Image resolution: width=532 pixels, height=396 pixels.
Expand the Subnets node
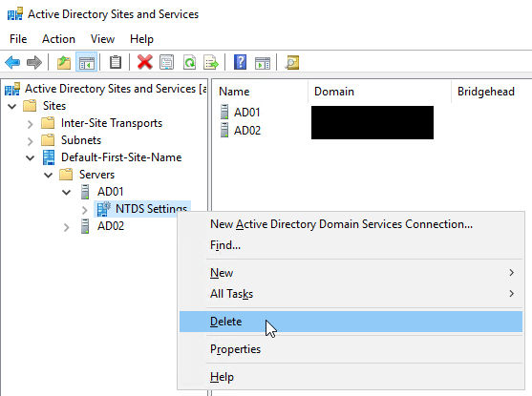pos(31,141)
